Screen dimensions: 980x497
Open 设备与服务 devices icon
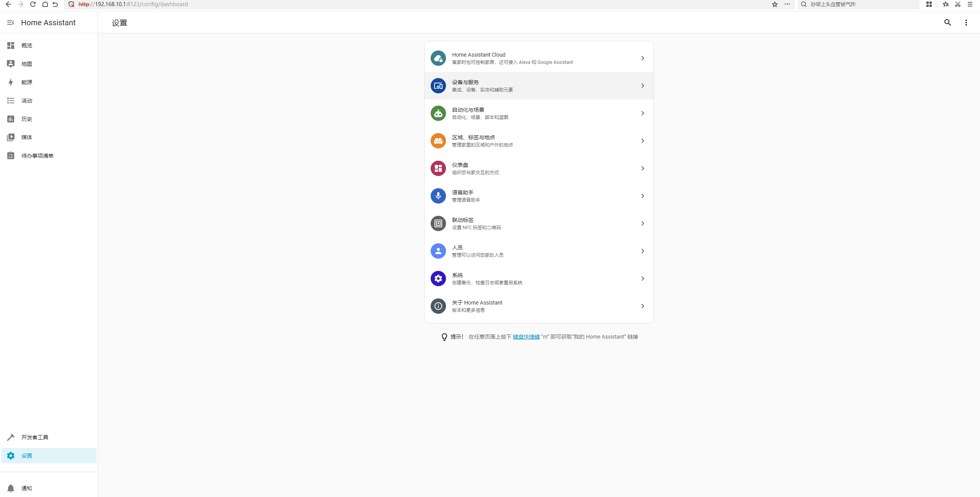(x=438, y=86)
